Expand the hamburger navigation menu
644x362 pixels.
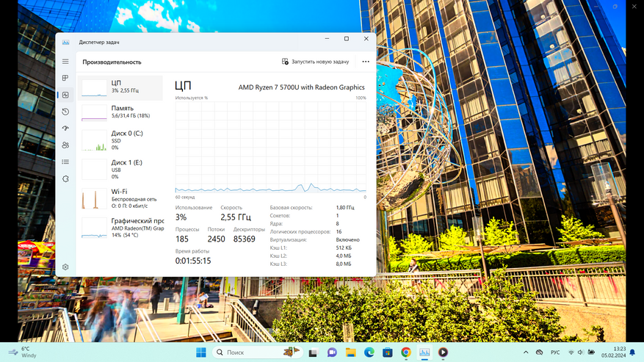tap(65, 62)
